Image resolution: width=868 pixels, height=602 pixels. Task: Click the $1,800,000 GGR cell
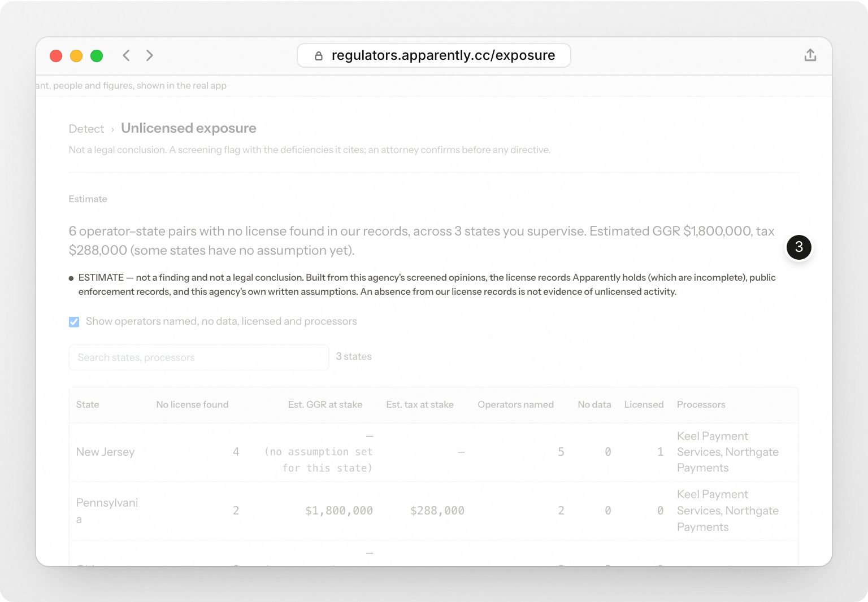coord(338,511)
